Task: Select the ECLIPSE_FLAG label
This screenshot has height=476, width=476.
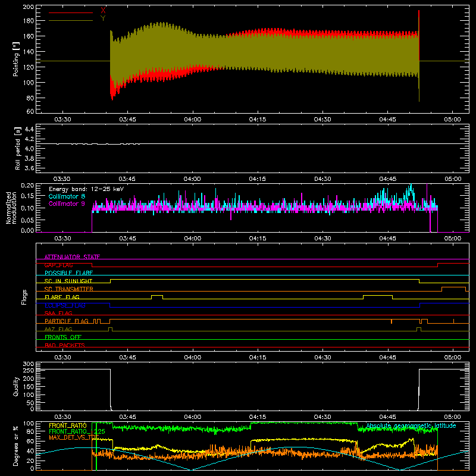Action: point(65,305)
